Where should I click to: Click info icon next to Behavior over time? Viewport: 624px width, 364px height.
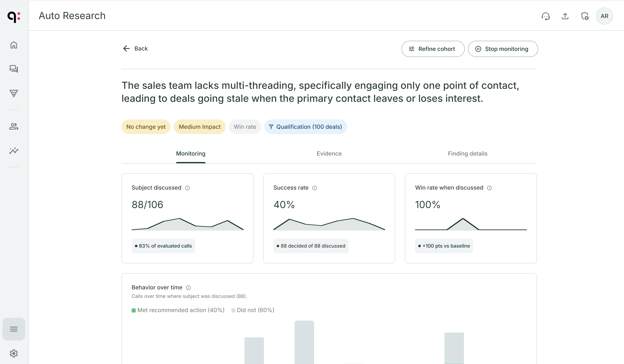click(x=188, y=288)
